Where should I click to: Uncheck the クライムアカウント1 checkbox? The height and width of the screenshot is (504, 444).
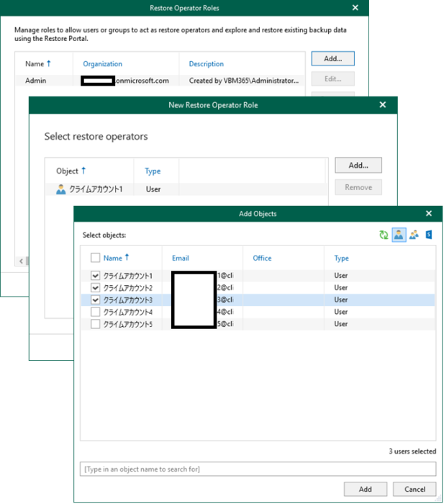(x=96, y=276)
